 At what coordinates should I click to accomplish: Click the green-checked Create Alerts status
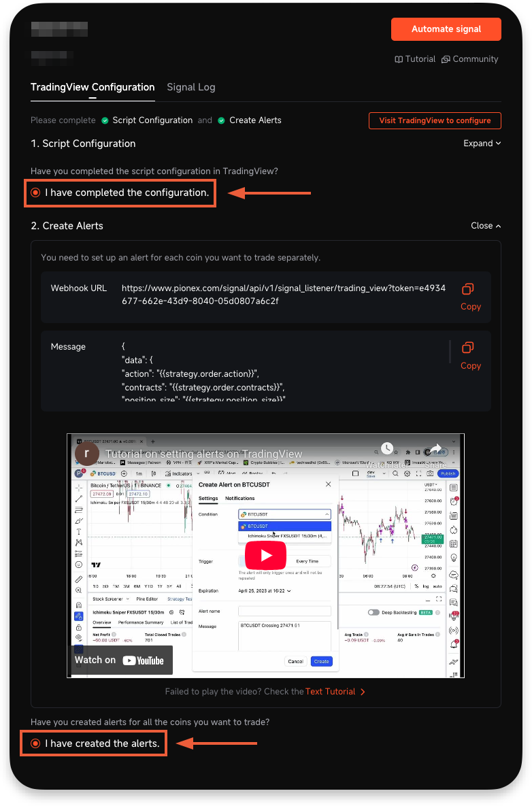249,120
